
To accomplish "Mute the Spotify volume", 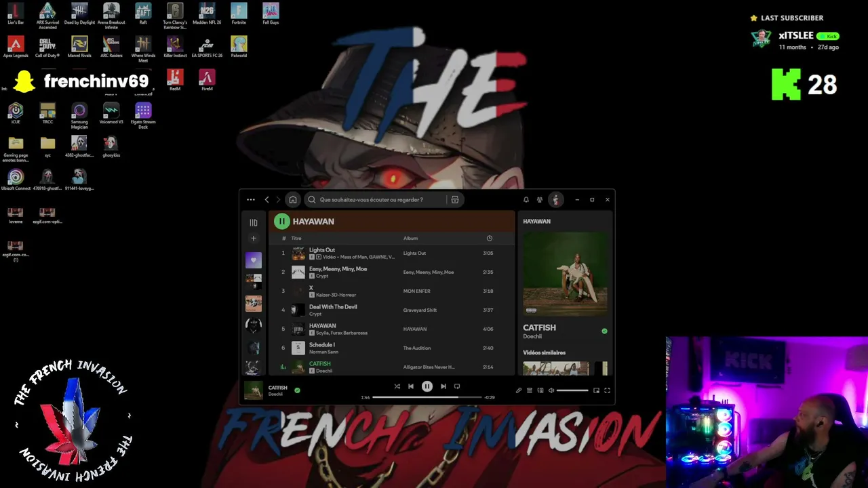I will click(551, 390).
